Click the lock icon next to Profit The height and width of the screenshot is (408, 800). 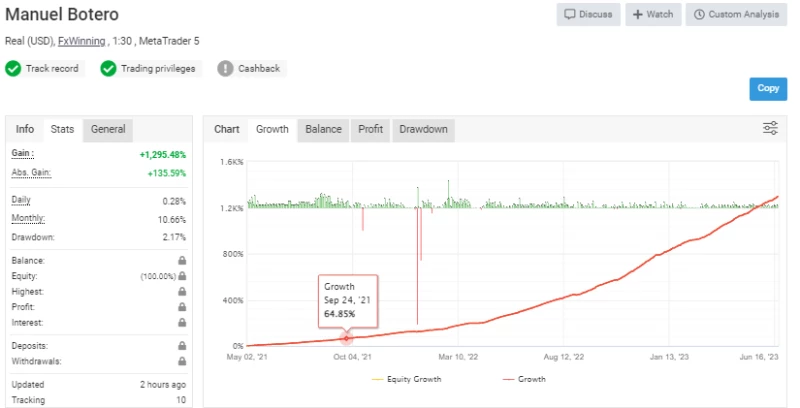(x=182, y=307)
